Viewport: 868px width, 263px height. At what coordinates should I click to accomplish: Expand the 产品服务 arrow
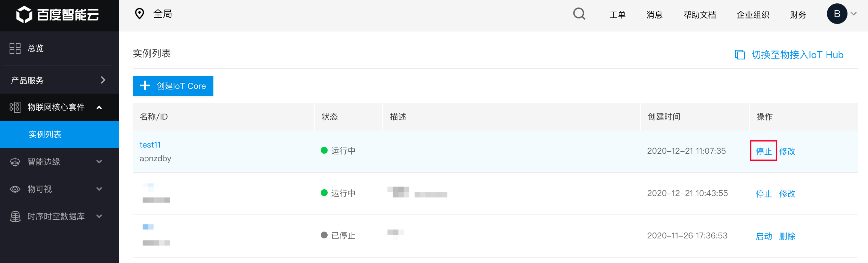point(103,80)
